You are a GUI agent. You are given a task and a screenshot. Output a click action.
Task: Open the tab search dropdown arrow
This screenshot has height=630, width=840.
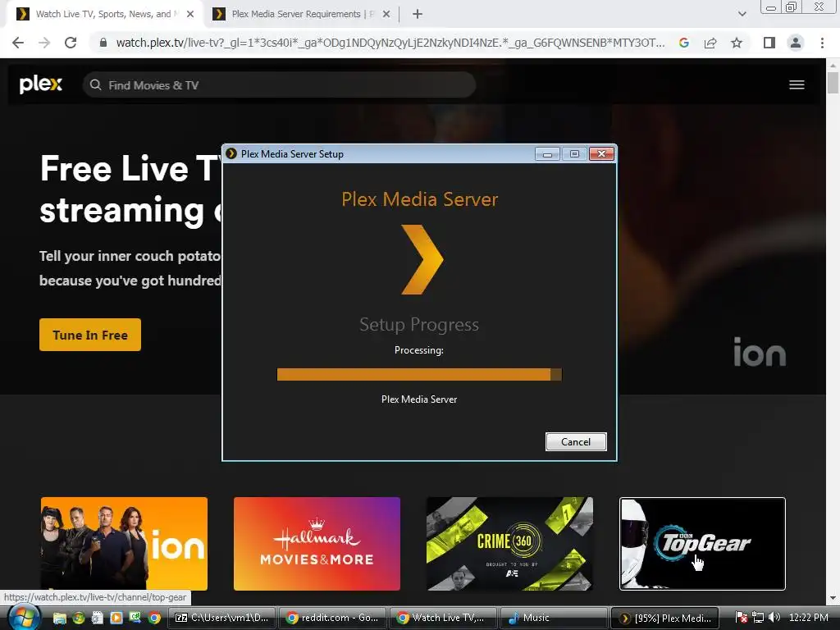tap(742, 14)
